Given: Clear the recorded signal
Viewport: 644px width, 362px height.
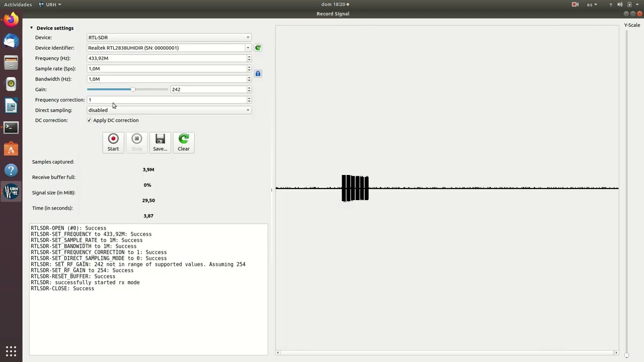Looking at the screenshot, I should [184, 142].
